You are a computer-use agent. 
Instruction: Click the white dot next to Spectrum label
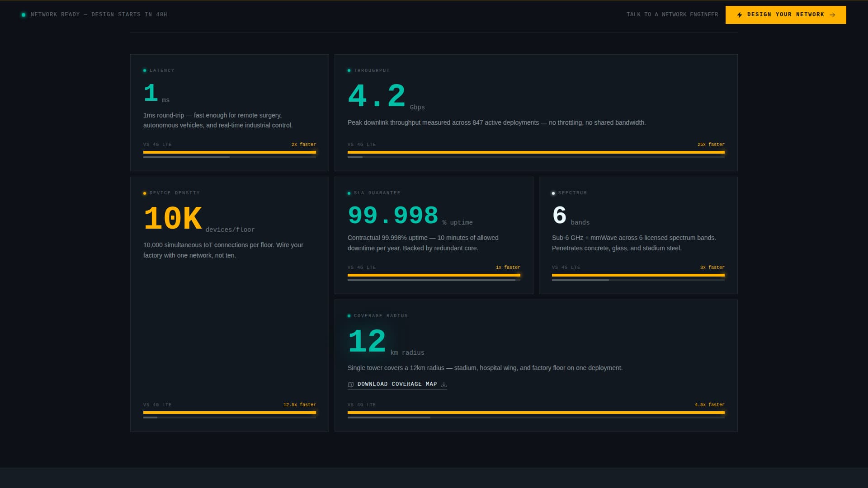(553, 193)
